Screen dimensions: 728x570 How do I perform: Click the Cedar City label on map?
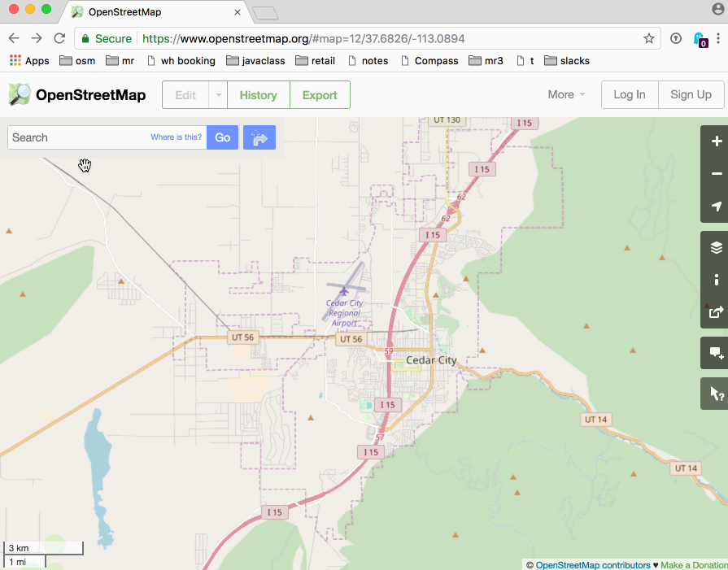pos(431,360)
